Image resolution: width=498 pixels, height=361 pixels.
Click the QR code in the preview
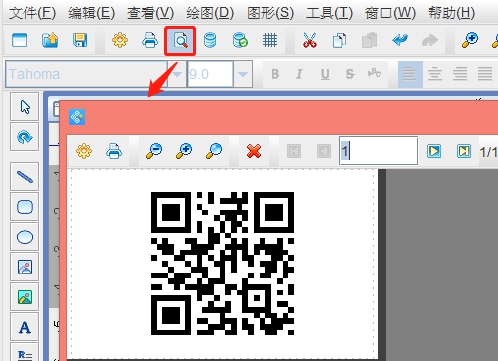point(222,263)
